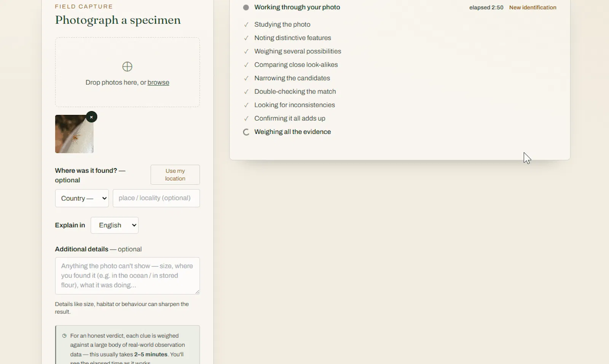
Task: Remove the uploaded spider photo
Action: point(91,117)
